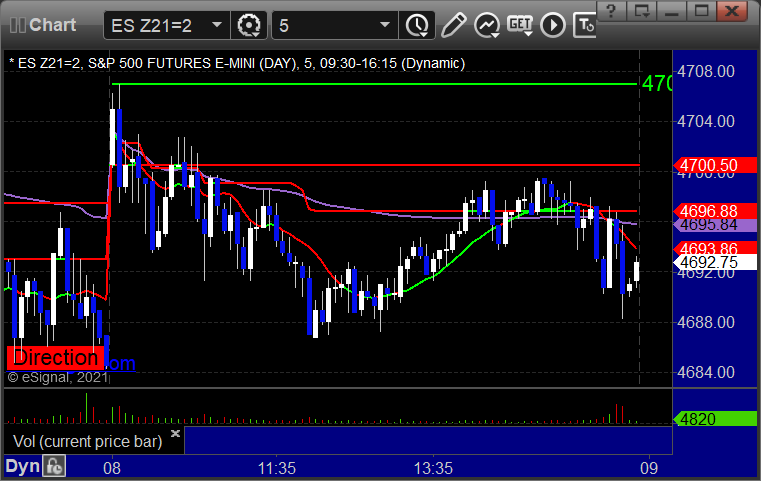The image size is (761, 481).
Task: Select the 4692.75 last price marker
Action: [715, 262]
